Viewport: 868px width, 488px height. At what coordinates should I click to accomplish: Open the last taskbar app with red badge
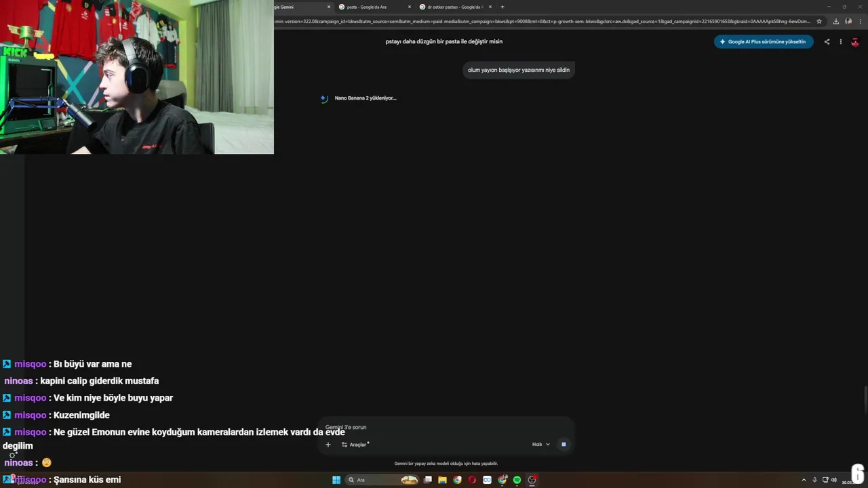pos(532,480)
